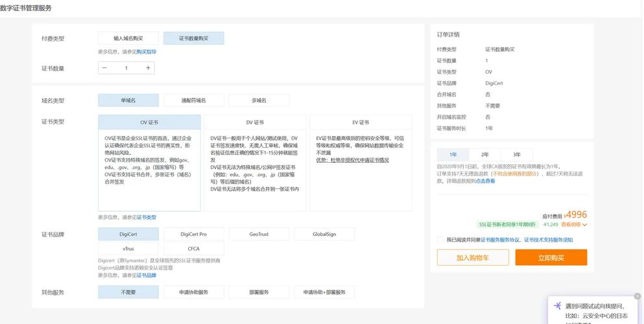Select 输入域名购买 payment type

128,38
